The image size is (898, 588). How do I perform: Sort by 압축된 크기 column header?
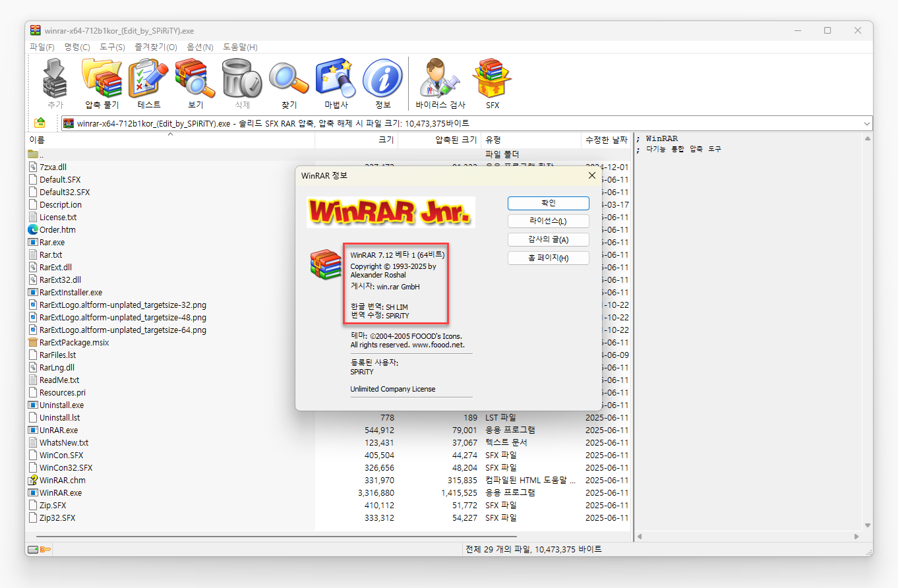click(440, 140)
